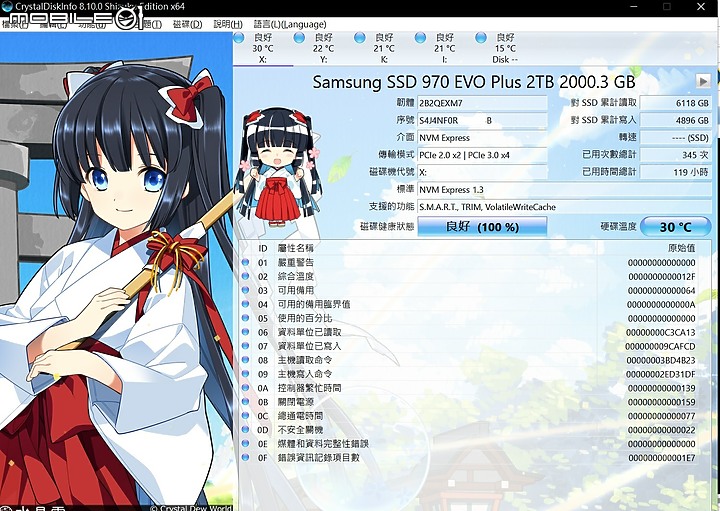
Task: Select raw value 0000000000000139
Action: tap(662, 388)
